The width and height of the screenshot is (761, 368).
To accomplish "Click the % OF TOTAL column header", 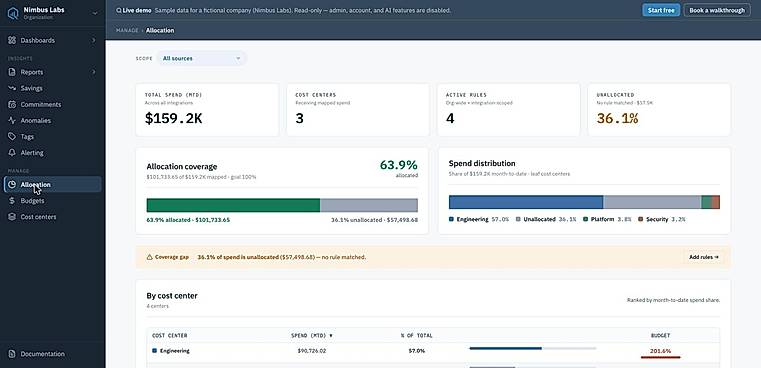I will (x=416, y=335).
